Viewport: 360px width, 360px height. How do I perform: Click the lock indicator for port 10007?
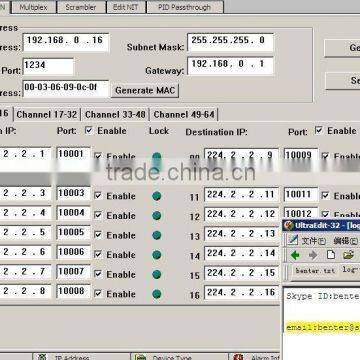tap(156, 274)
